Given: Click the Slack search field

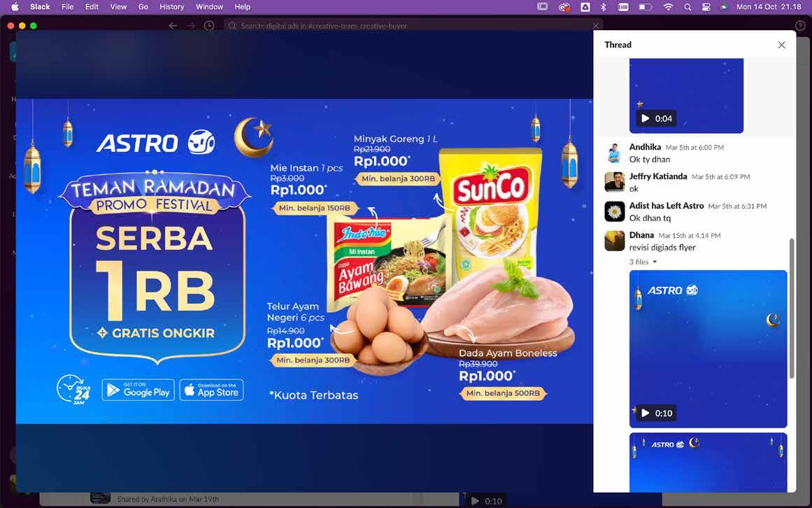Looking at the screenshot, I should (x=413, y=25).
